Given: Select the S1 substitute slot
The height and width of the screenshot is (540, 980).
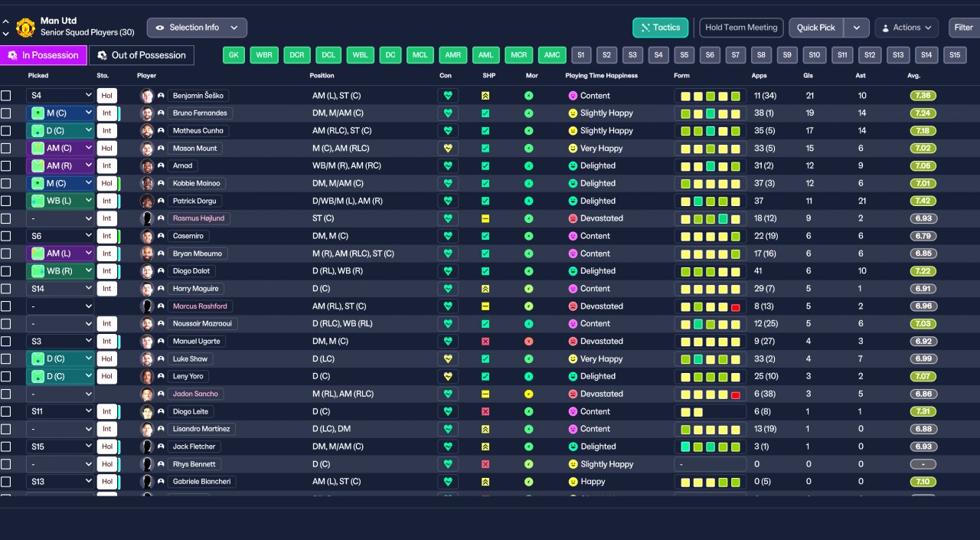Looking at the screenshot, I should [581, 55].
